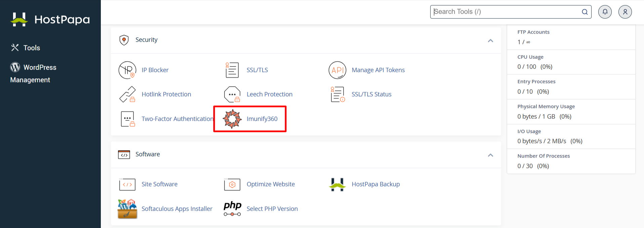Click the Software section title
The width and height of the screenshot is (644, 228).
click(x=148, y=154)
